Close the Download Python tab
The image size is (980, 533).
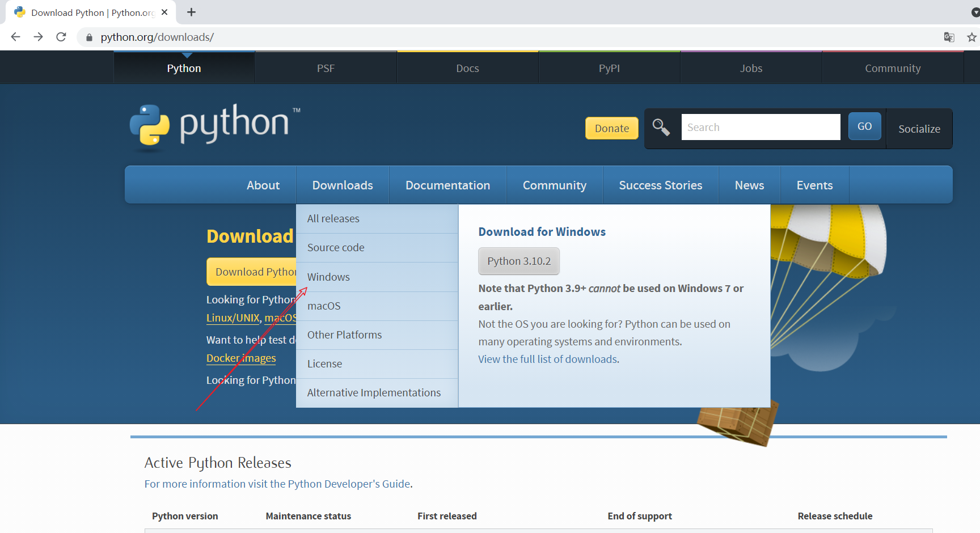[x=164, y=12]
